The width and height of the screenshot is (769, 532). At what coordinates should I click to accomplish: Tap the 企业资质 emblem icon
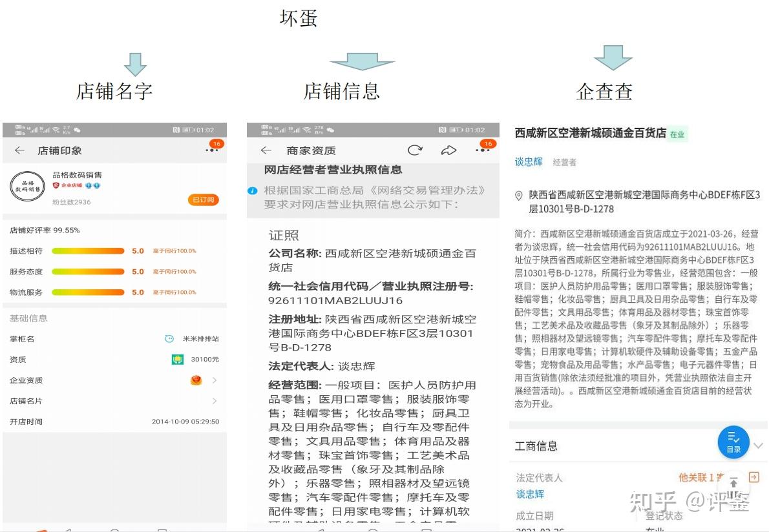click(x=196, y=380)
